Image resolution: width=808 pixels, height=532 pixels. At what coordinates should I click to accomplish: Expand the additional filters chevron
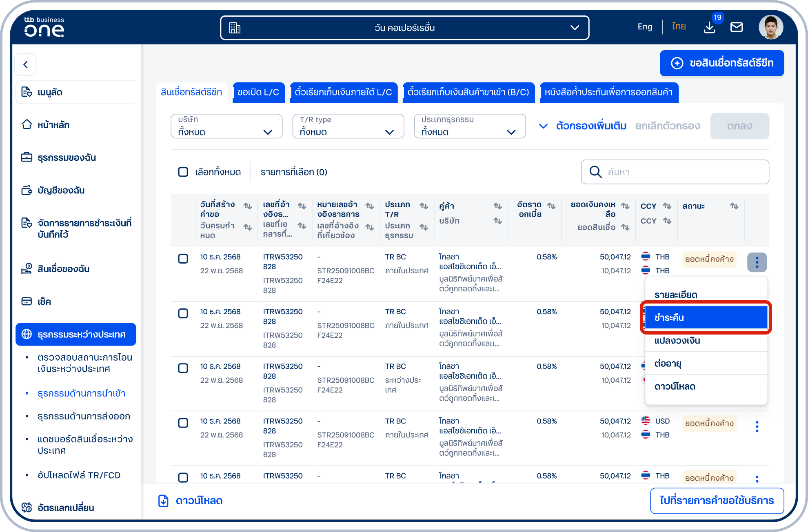[x=543, y=126]
